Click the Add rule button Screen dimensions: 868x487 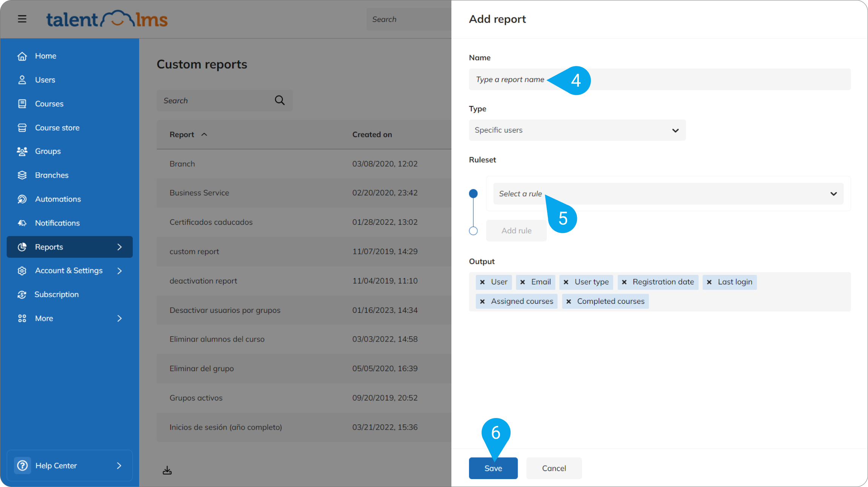pos(516,231)
